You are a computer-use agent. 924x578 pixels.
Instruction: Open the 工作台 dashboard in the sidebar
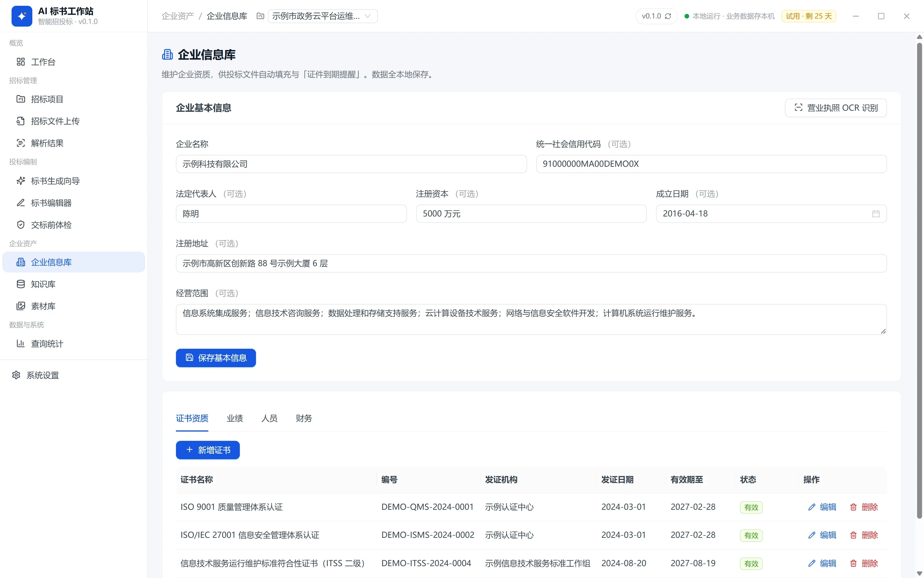point(74,62)
